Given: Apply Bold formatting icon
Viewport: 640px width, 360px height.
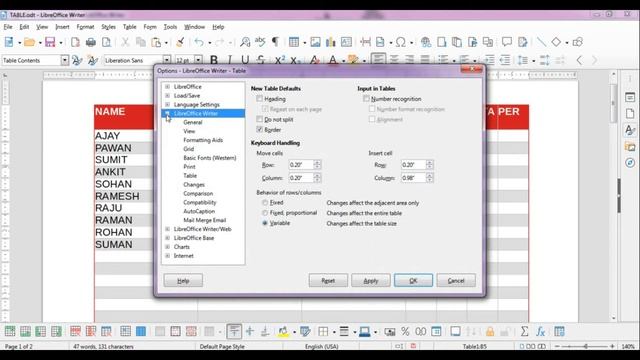Looking at the screenshot, I should [213, 60].
